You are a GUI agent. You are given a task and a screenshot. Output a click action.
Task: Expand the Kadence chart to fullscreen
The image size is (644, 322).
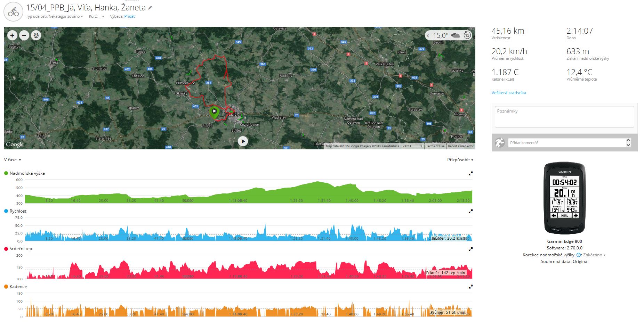[470, 287]
